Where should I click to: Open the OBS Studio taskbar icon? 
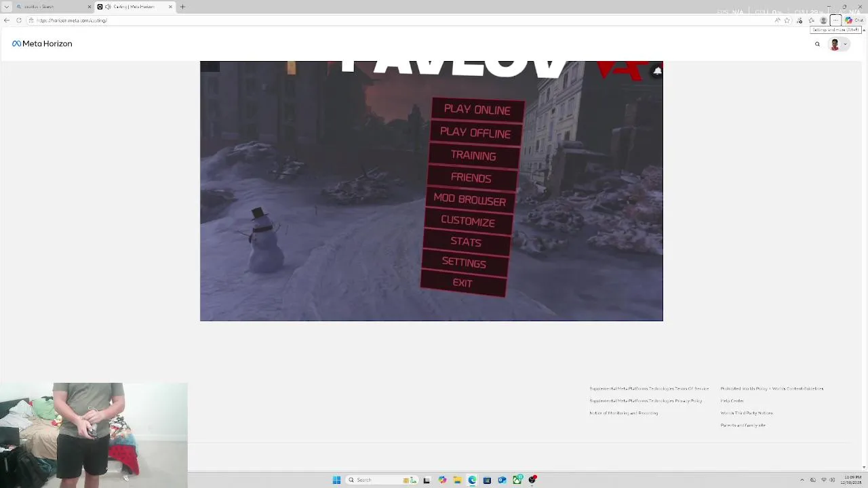[532, 480]
